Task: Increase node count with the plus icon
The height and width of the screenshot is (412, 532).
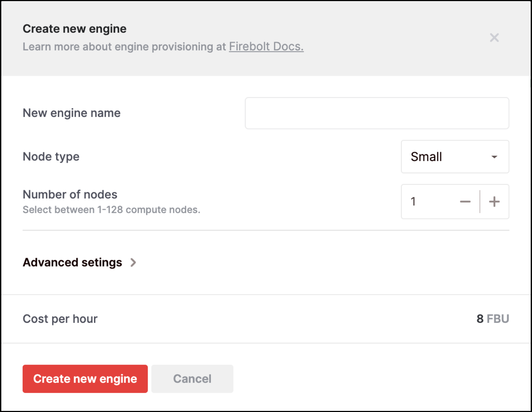Action: coord(494,202)
